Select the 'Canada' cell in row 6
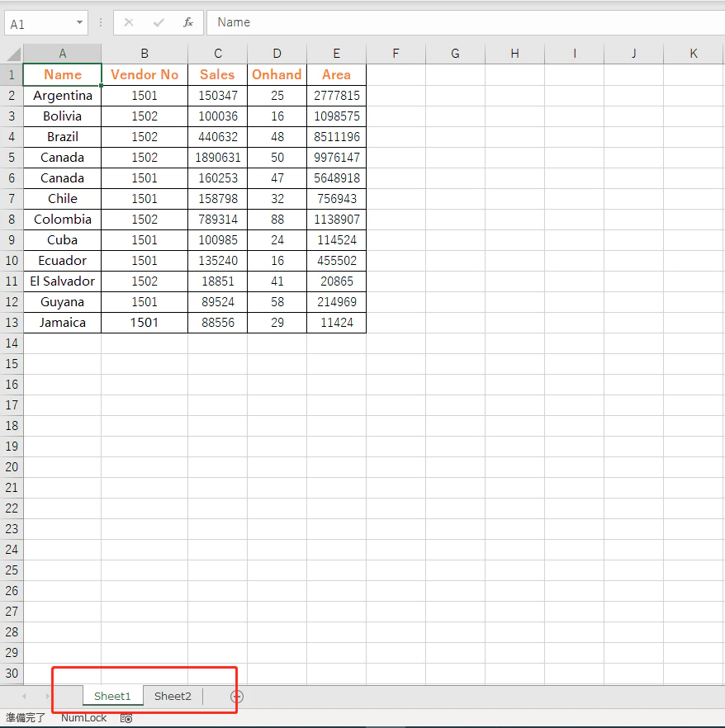The width and height of the screenshot is (725, 728). [x=62, y=177]
